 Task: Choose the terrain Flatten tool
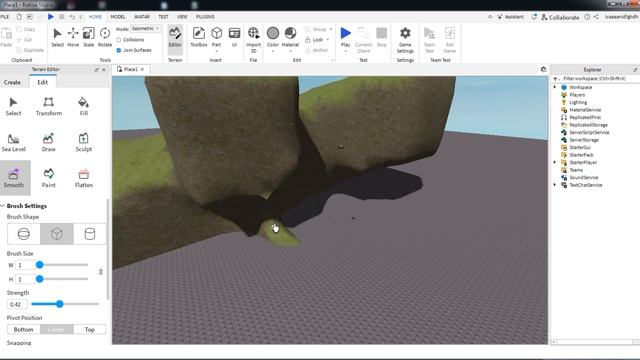point(84,178)
